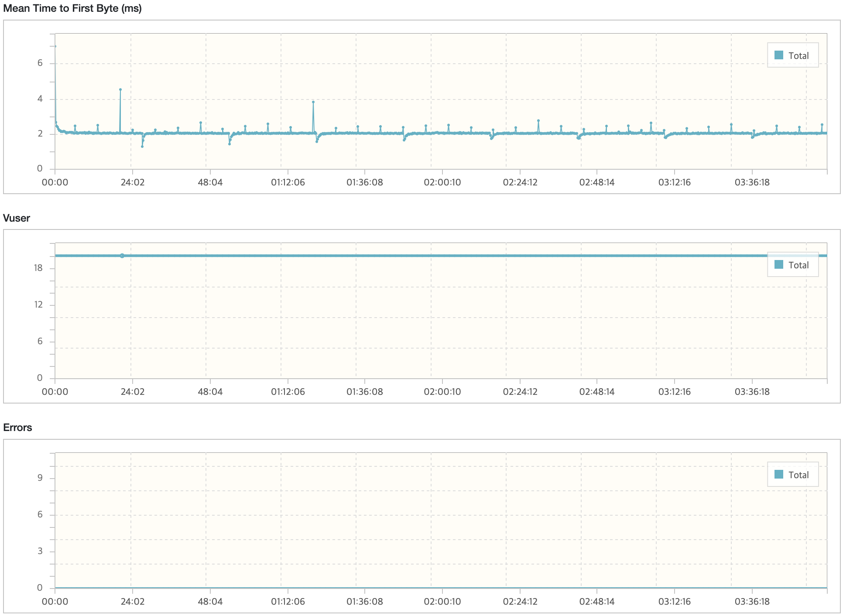Click the 'Mean Time to First Byte (ms)' chart title
This screenshot has height=616, width=843.
click(72, 9)
